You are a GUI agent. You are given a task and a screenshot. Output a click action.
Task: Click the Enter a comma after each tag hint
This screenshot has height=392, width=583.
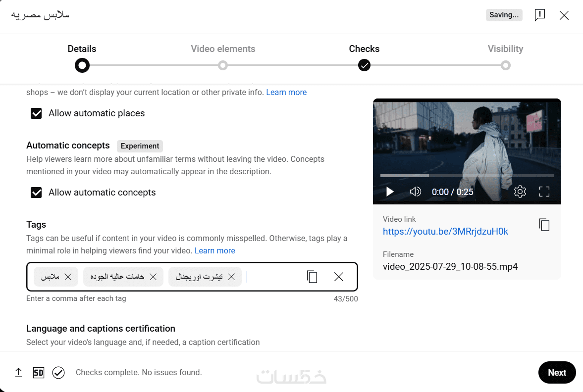pyautogui.click(x=76, y=298)
